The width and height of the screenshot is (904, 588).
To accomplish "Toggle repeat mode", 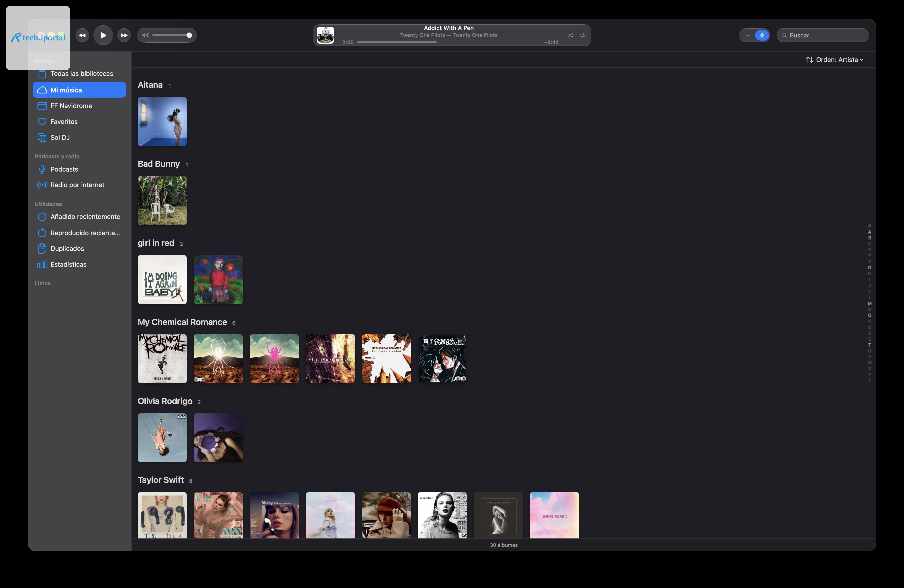I will 583,35.
